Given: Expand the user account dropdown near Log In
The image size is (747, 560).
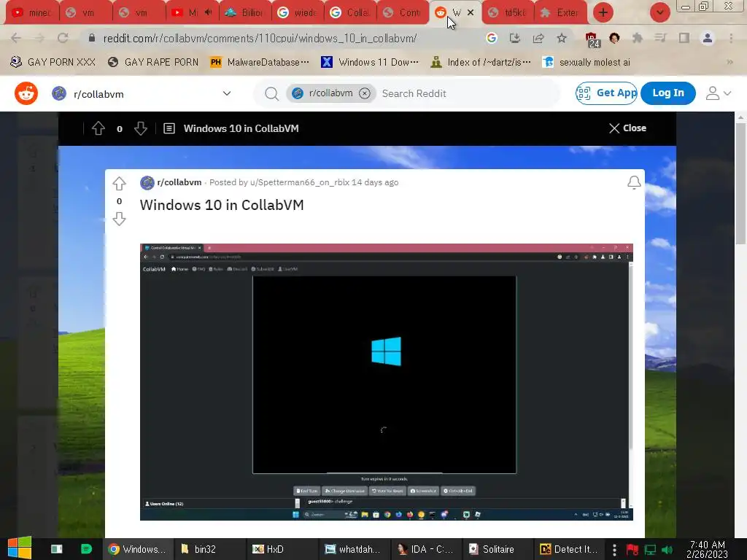Looking at the screenshot, I should pyautogui.click(x=719, y=93).
